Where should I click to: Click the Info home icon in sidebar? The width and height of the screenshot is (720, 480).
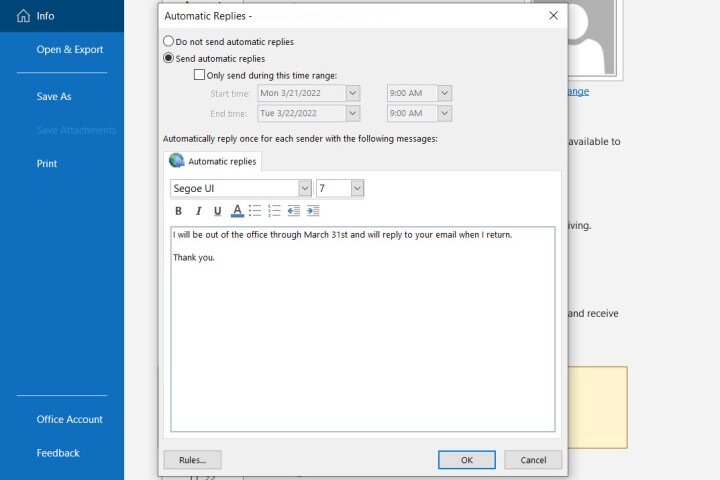pos(23,16)
